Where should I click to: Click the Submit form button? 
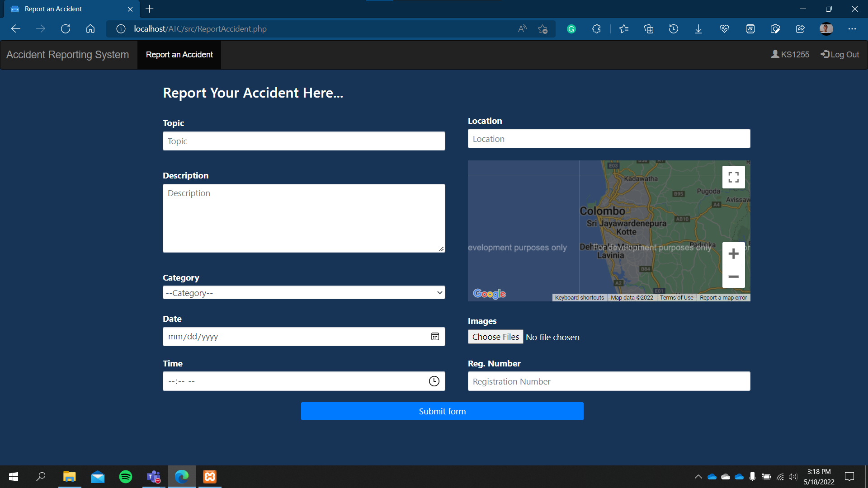coord(442,411)
